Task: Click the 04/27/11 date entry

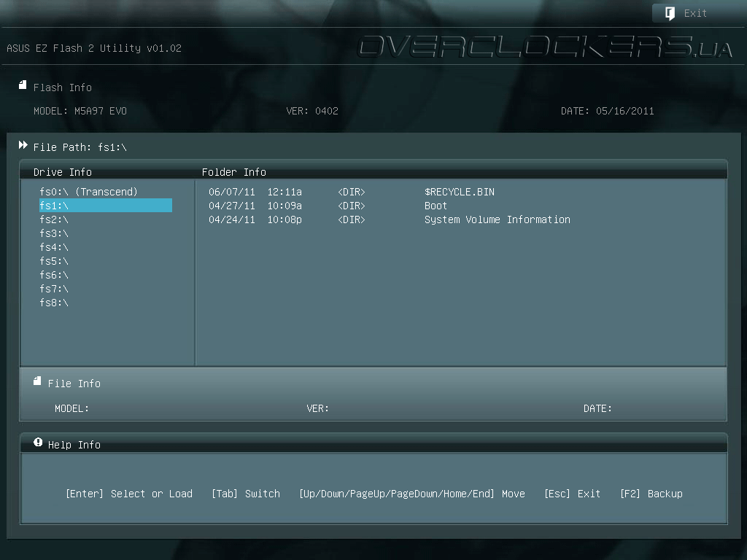Action: pos(232,206)
